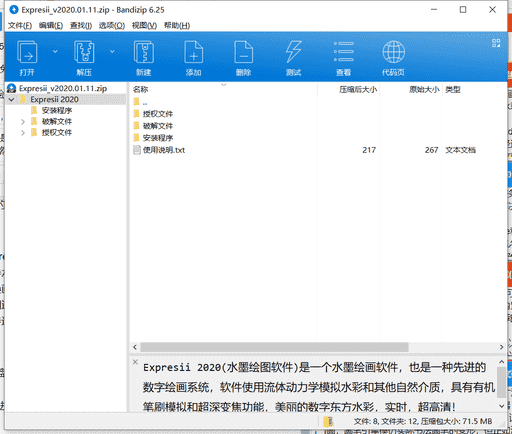Click the text file icon of 使用说明.txt
Screen dimensions: 512x434
coord(137,150)
